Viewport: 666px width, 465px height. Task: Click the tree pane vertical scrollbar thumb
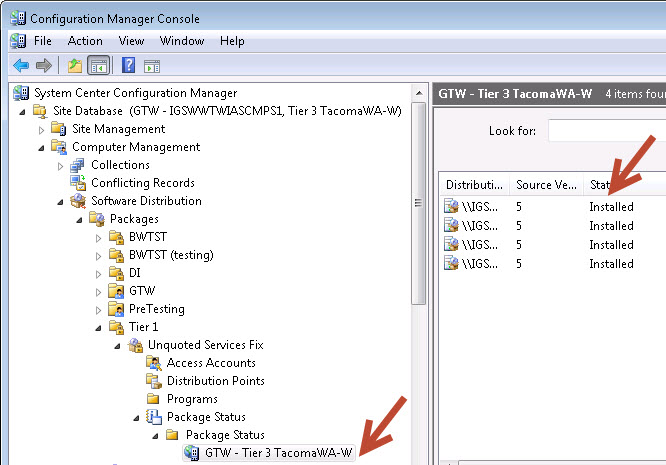pos(419,203)
